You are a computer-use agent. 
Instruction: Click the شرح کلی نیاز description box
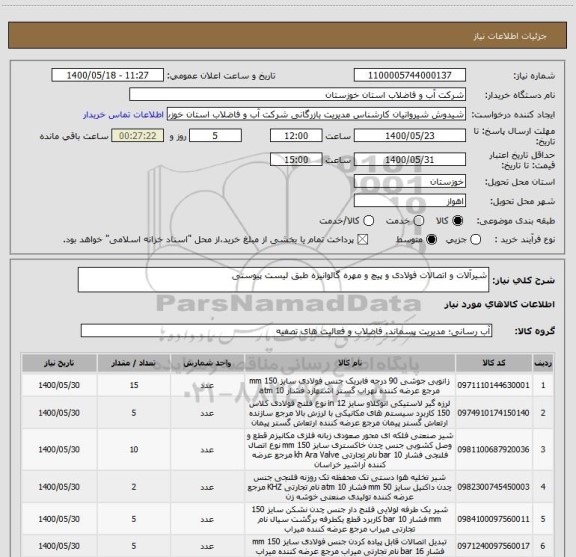click(283, 280)
